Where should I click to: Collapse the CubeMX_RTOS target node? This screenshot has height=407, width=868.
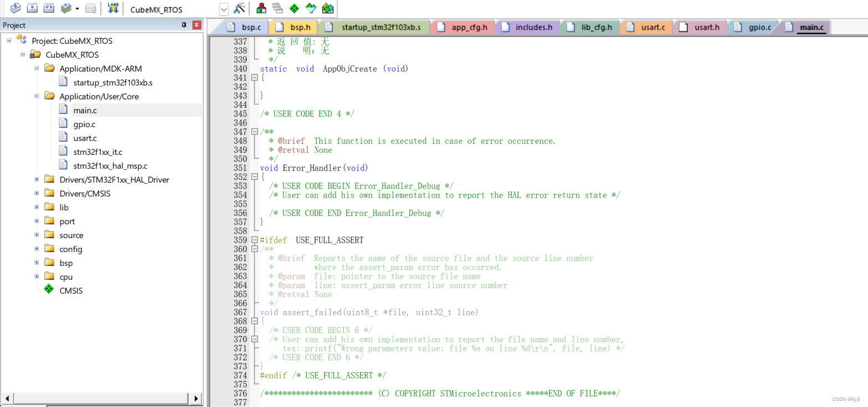(23, 54)
